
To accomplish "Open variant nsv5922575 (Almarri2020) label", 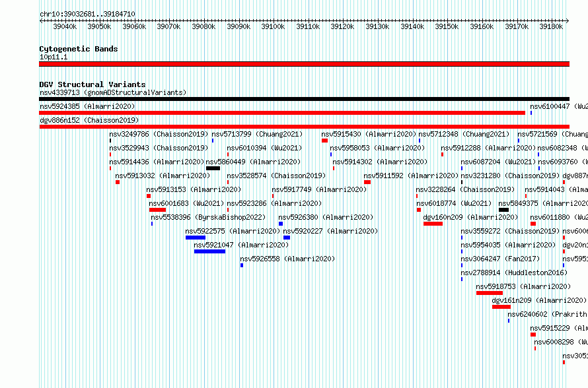I will [233, 231].
